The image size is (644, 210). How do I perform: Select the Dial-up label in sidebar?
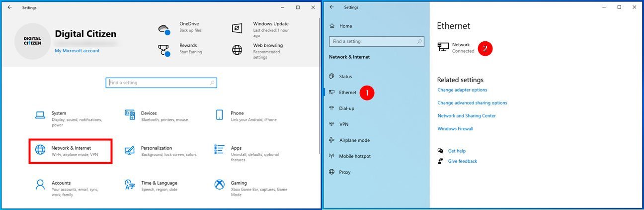(347, 108)
